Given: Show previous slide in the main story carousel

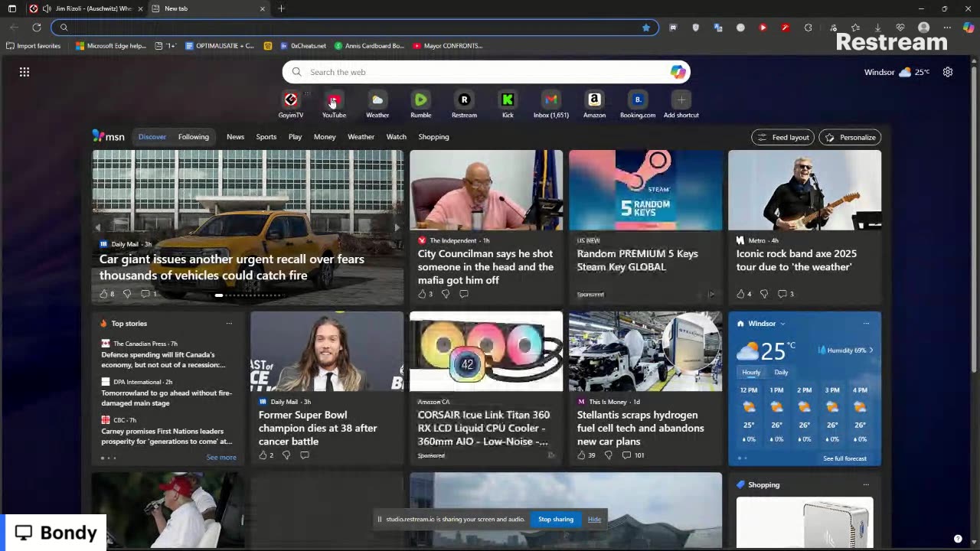Looking at the screenshot, I should [98, 227].
